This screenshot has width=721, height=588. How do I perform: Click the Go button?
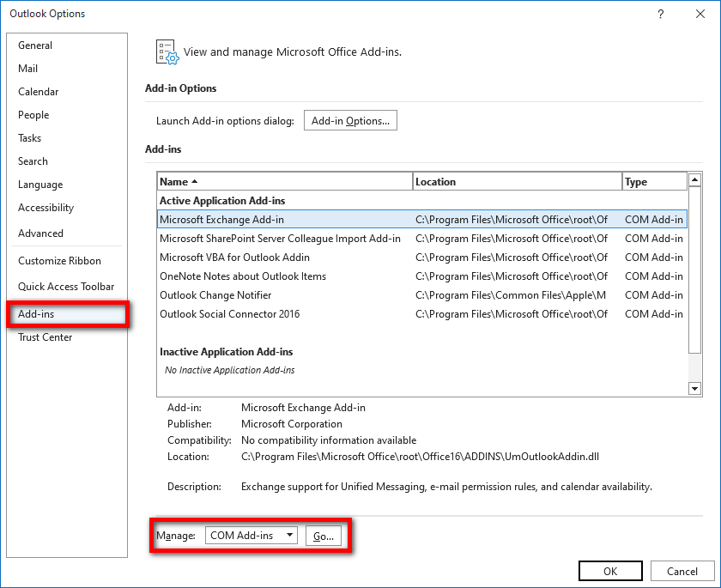[323, 536]
